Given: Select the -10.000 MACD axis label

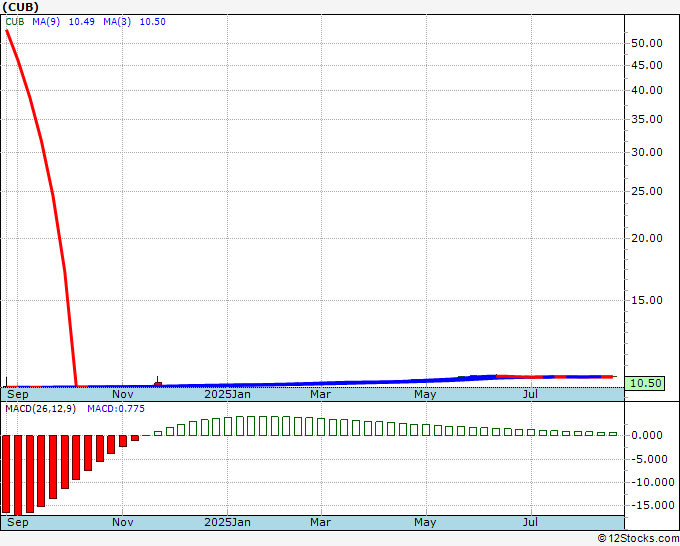Looking at the screenshot, I should coord(652,482).
